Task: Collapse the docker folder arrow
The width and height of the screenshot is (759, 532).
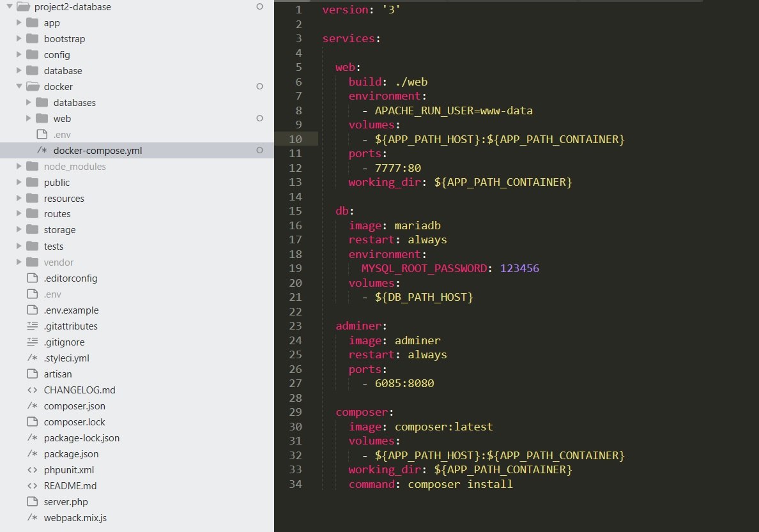Action: [19, 86]
